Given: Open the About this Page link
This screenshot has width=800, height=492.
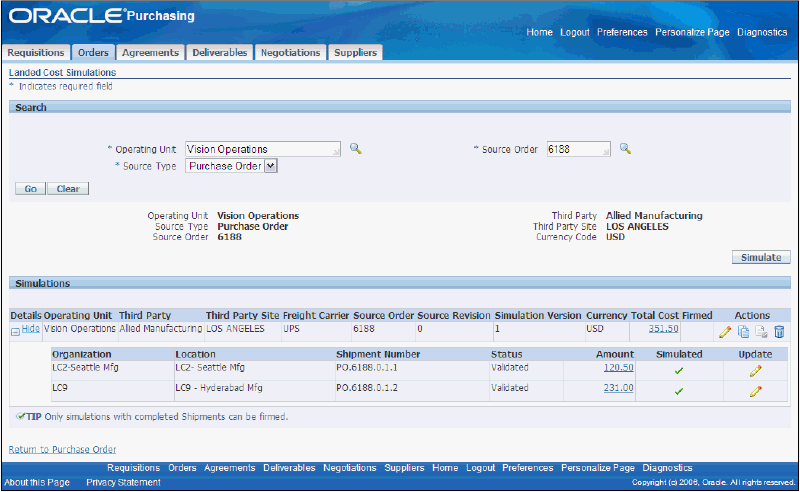Looking at the screenshot, I should coord(37,482).
